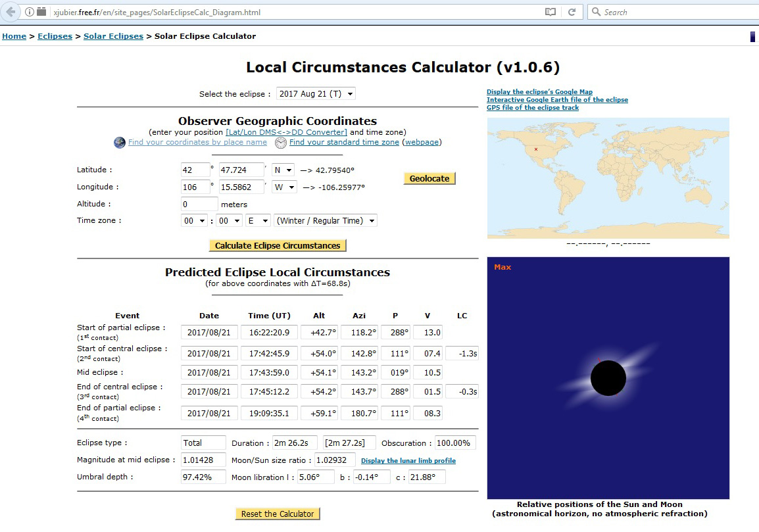Click the globe icon beside coordinates finder
The width and height of the screenshot is (759, 532).
120,142
